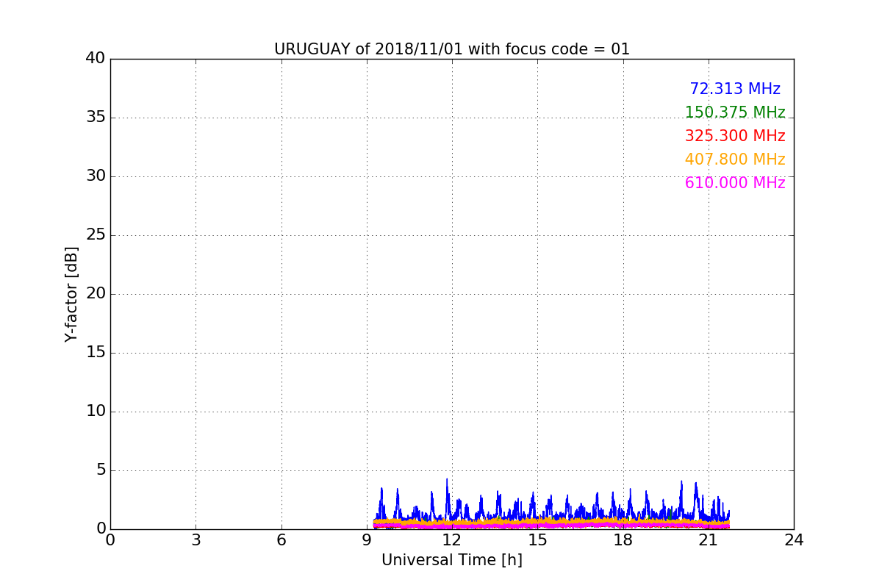Click y-axis tick label 35
Screen dimensions: 882x588
tap(96, 117)
